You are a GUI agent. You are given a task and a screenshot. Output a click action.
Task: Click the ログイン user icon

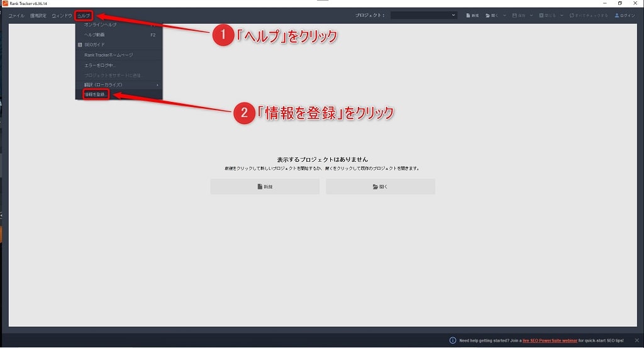click(617, 15)
